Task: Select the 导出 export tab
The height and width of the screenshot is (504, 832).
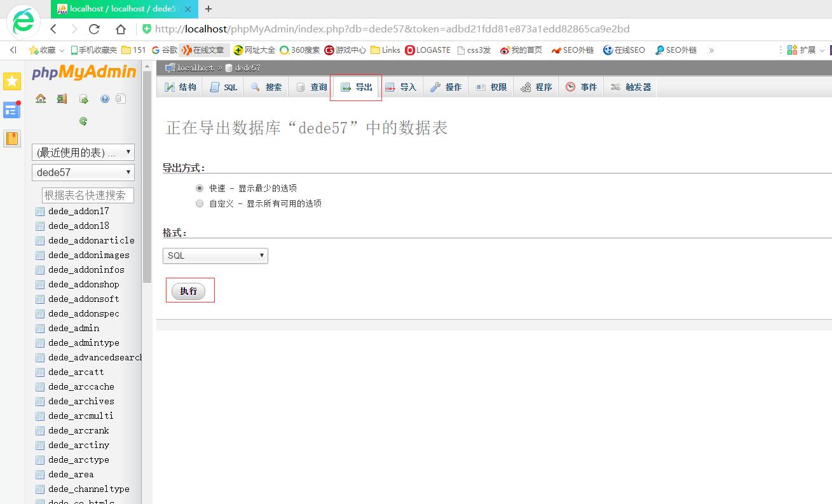Action: click(x=356, y=87)
